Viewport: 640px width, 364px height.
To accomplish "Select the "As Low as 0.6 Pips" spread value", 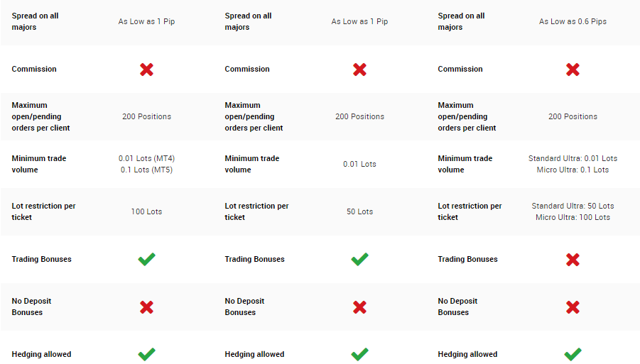I will [x=573, y=22].
